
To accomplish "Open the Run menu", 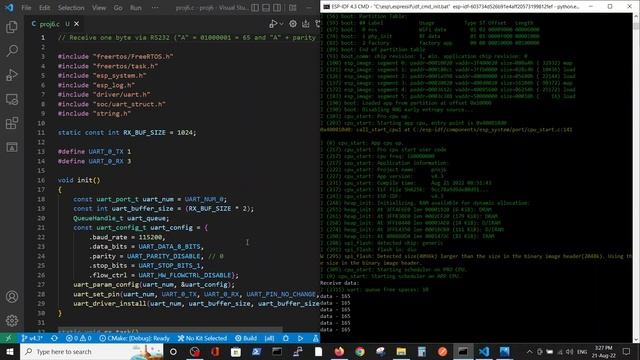I will [136, 8].
